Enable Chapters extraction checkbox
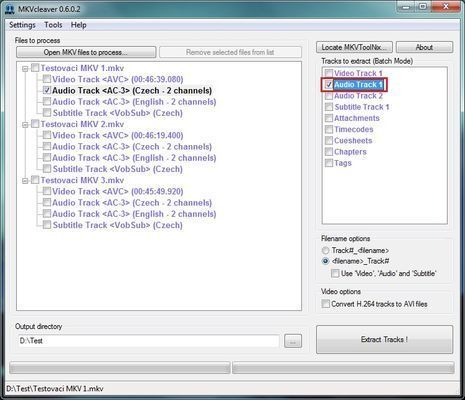This screenshot has width=465, height=400. (x=329, y=152)
